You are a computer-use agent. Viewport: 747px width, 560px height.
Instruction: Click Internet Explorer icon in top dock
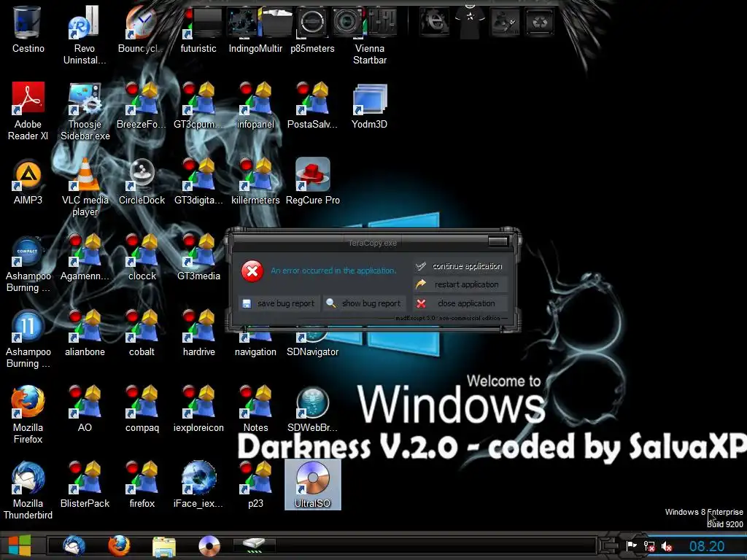pos(434,20)
